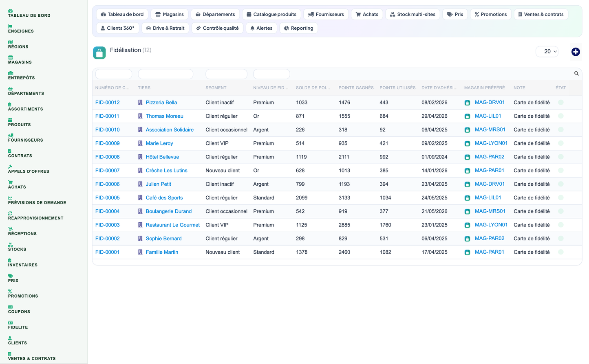Click store icon beside MAG-DRV01 in FID-00012 row
Viewport: 589px width, 364px height.
pos(468,103)
